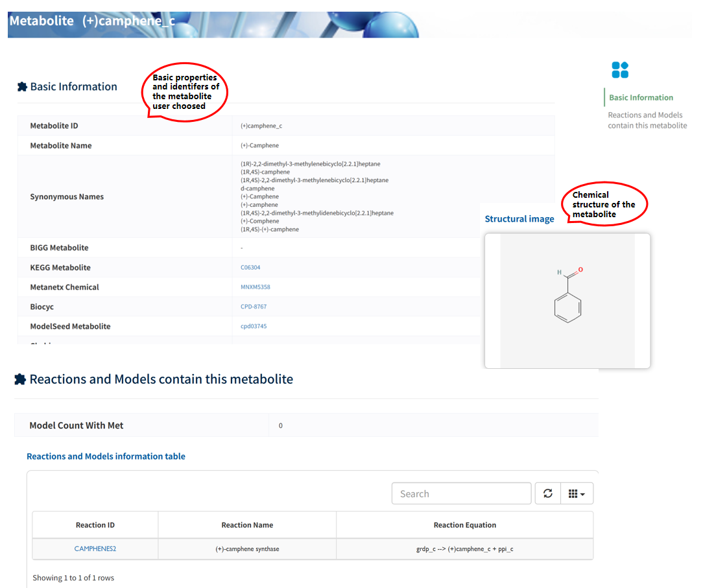The width and height of the screenshot is (703, 588).
Task: Focus the Search field above reactions table
Action: coord(461,494)
